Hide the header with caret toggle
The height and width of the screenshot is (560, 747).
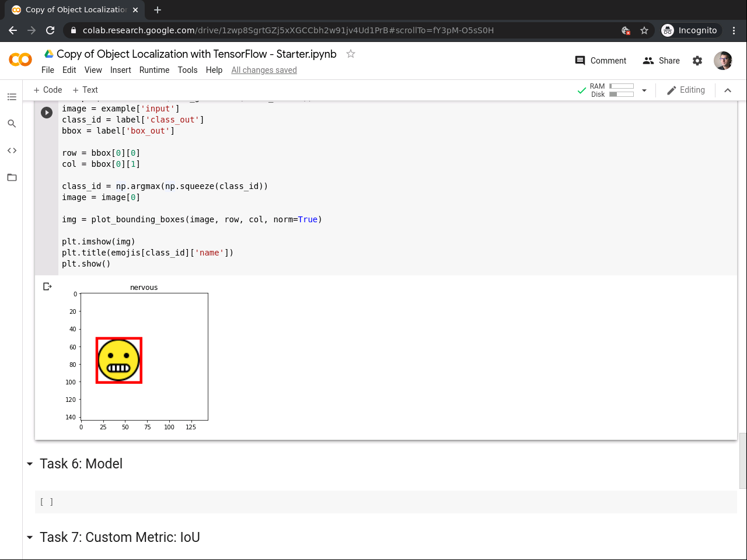(728, 90)
